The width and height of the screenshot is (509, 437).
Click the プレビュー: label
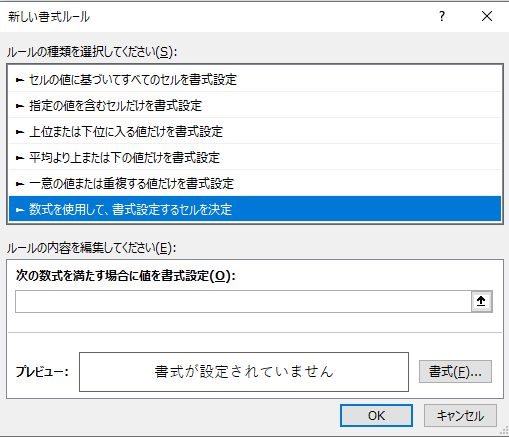[42, 372]
